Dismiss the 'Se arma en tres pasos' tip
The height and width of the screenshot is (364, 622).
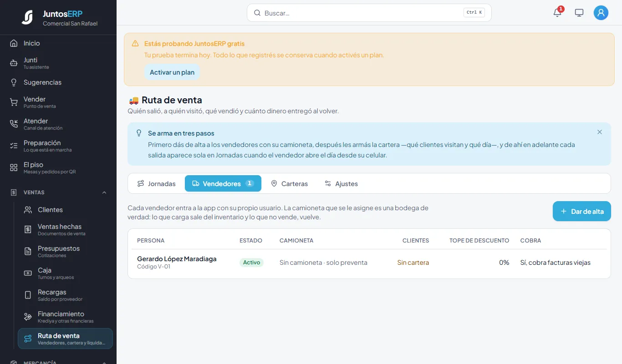600,132
